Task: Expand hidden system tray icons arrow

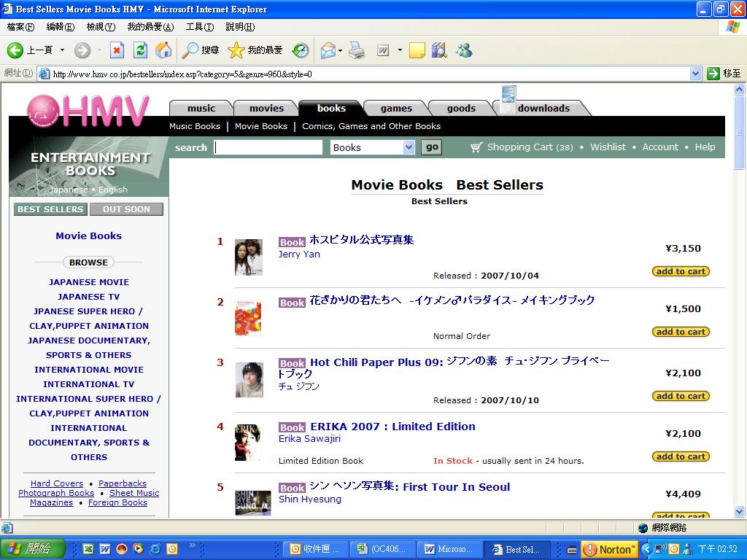Action: click(646, 549)
